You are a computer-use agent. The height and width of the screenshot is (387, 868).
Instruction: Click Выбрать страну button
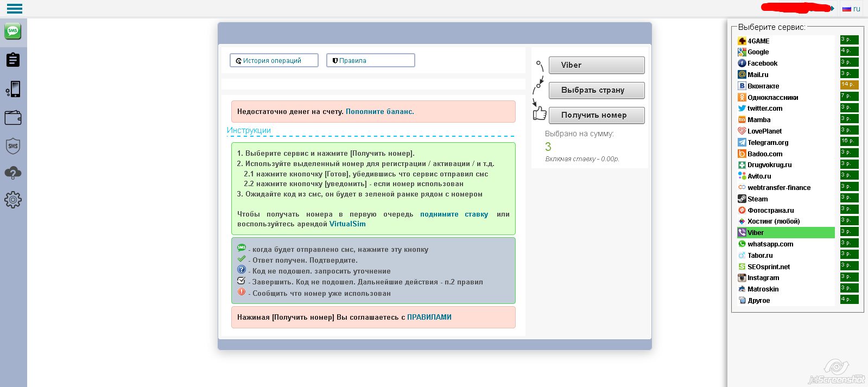click(597, 90)
